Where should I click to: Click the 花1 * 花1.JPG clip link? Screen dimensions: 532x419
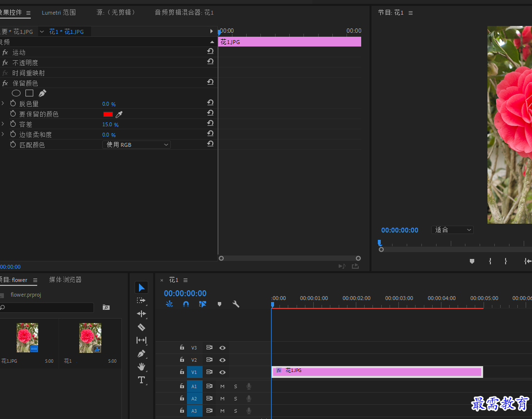67,31
